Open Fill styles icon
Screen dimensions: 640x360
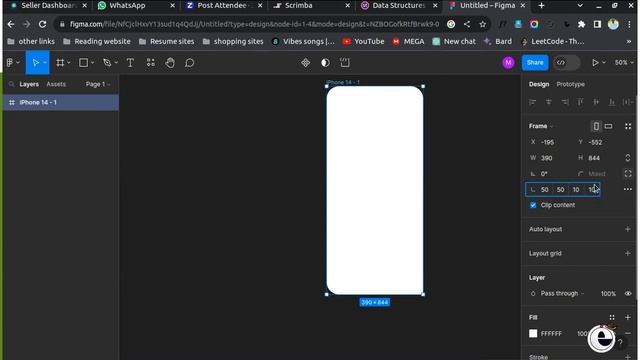612,317
